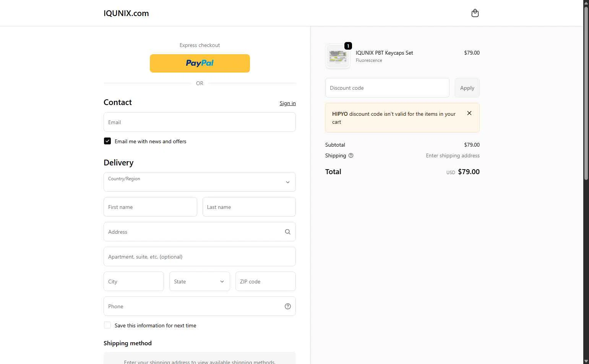Viewport: 589px width, 364px height.
Task: Click into the Address field
Action: click(x=200, y=232)
